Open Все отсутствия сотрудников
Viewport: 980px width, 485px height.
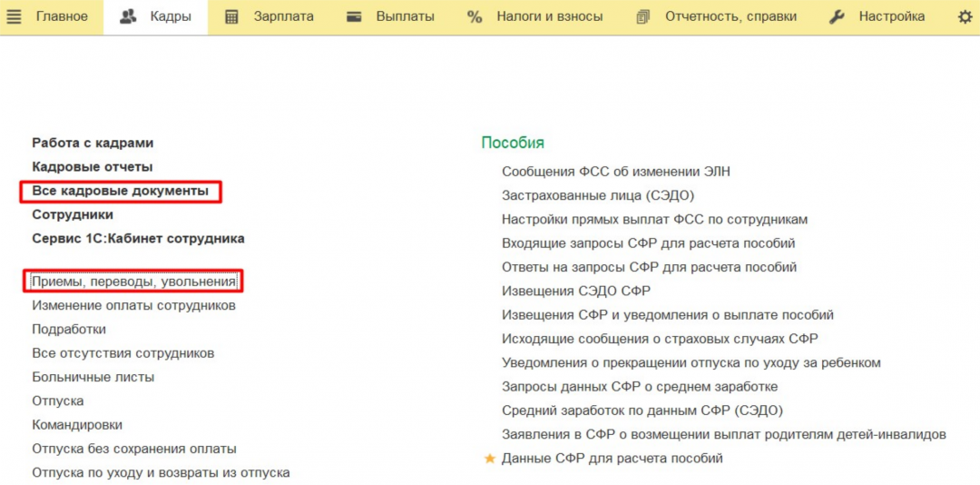[123, 353]
